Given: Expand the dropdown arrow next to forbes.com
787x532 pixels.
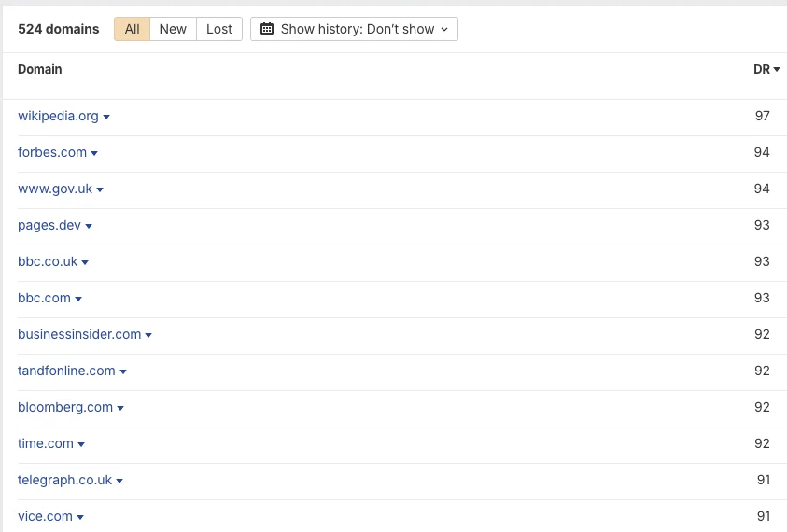Looking at the screenshot, I should pyautogui.click(x=94, y=153).
